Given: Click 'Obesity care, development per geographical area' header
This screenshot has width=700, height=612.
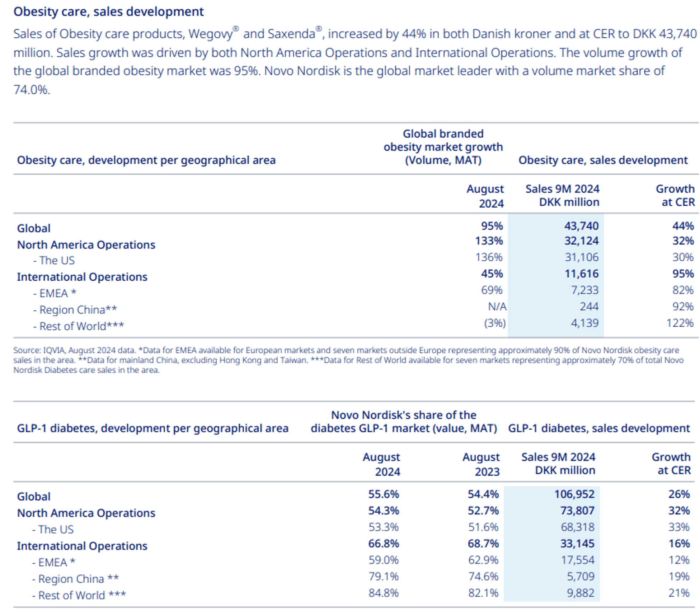Looking at the screenshot, I should 146,160.
